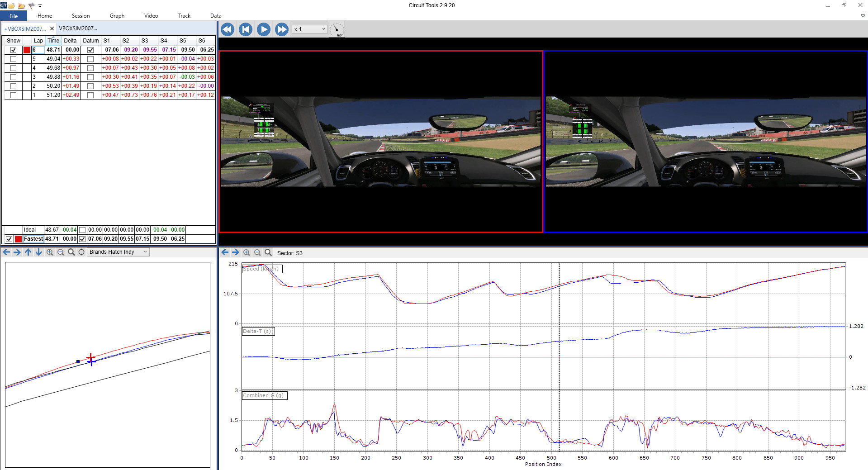Click the right arrow above the graph panel
This screenshot has height=470, width=868.
point(235,252)
